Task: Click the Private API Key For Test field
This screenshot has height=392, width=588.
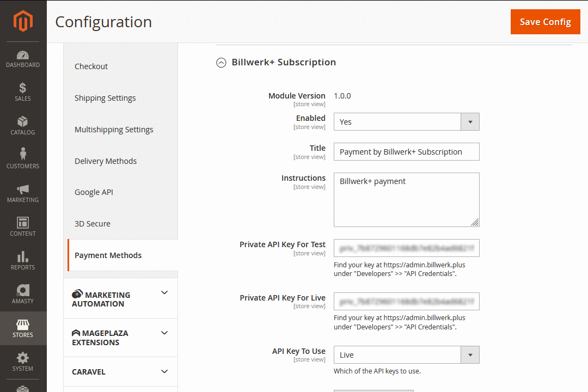Action: [407, 248]
